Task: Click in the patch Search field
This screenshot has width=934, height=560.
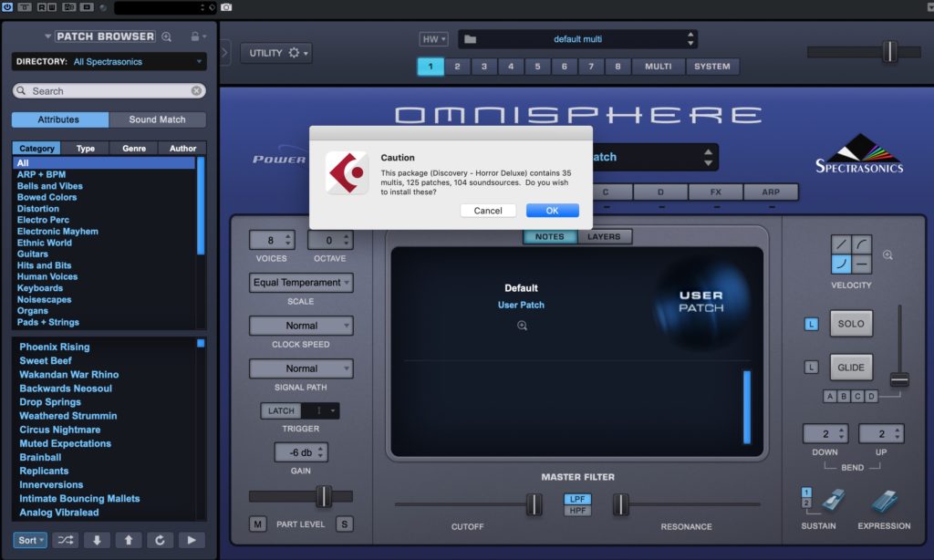Action: coord(109,90)
